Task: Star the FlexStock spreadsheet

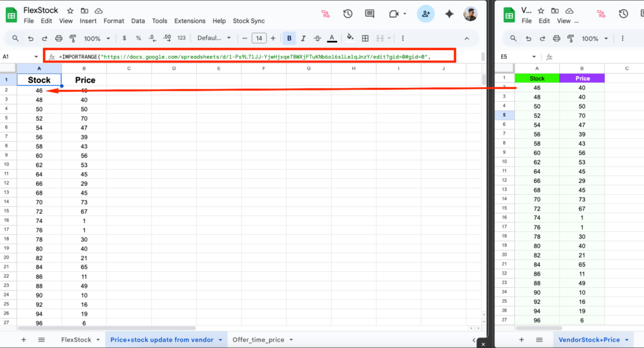Action: pos(70,11)
